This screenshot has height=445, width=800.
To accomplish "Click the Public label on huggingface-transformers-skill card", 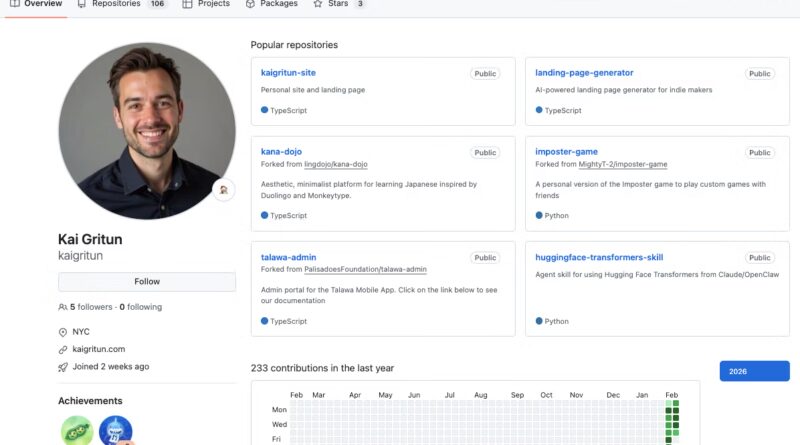I will coord(759,258).
